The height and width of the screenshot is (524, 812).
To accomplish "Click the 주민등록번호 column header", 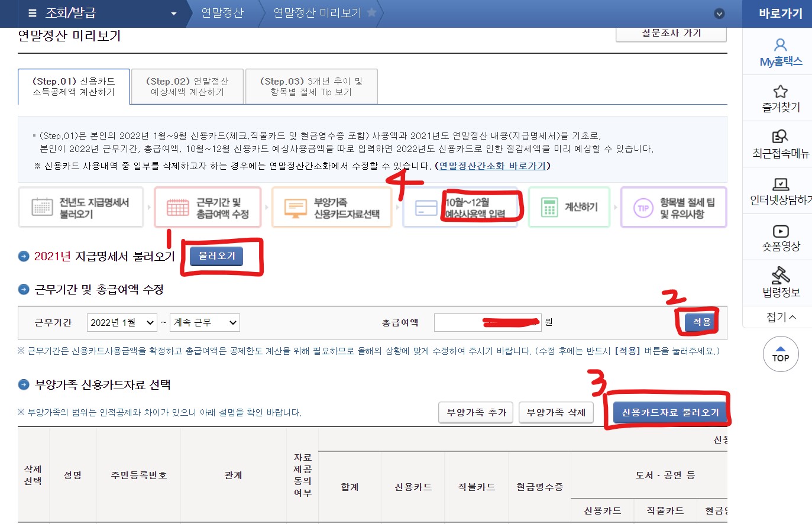I will 139,475.
